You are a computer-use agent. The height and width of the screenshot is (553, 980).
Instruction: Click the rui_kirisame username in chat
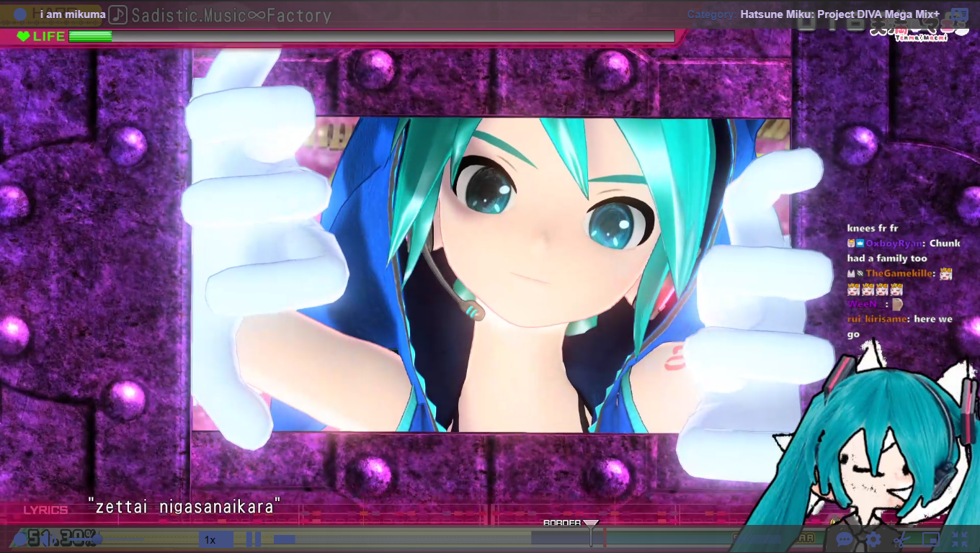(x=878, y=319)
